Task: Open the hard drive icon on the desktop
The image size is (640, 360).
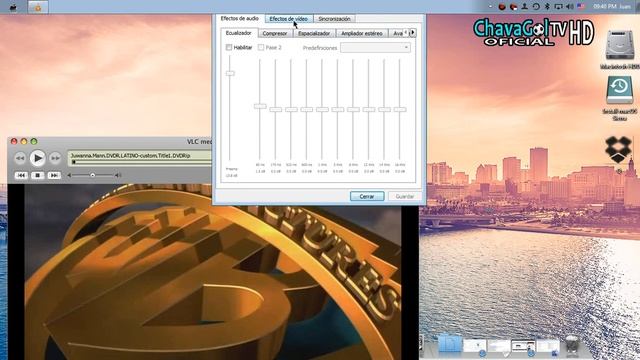Action: (619, 46)
